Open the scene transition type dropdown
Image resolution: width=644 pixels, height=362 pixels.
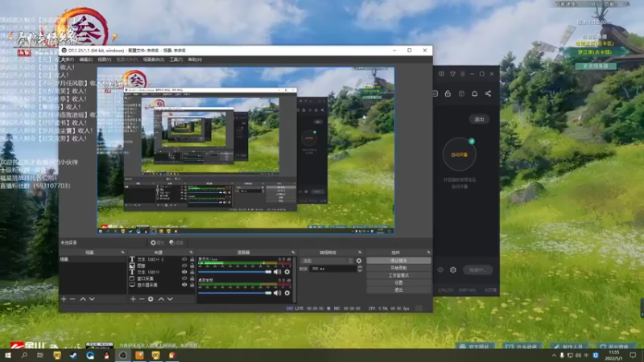(327, 261)
